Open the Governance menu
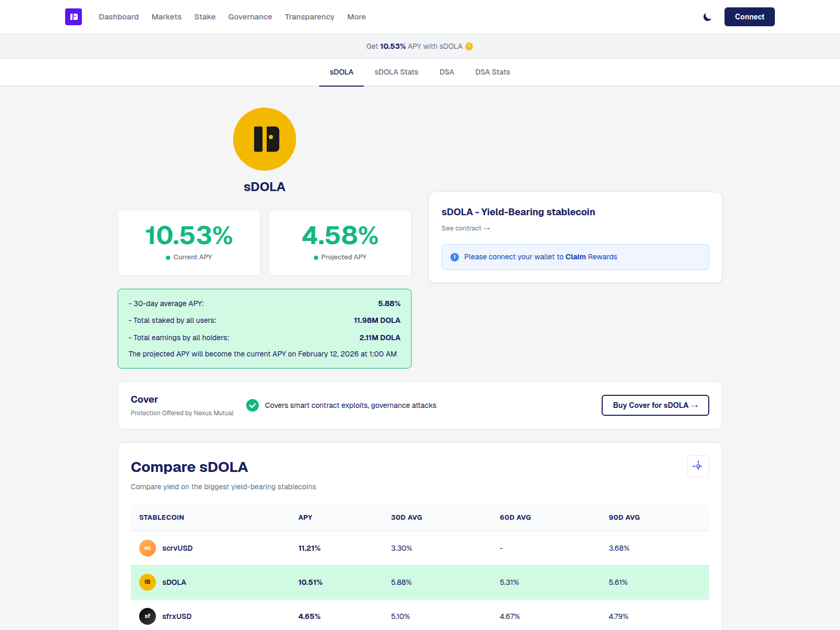Image resolution: width=840 pixels, height=630 pixels. 250,17
